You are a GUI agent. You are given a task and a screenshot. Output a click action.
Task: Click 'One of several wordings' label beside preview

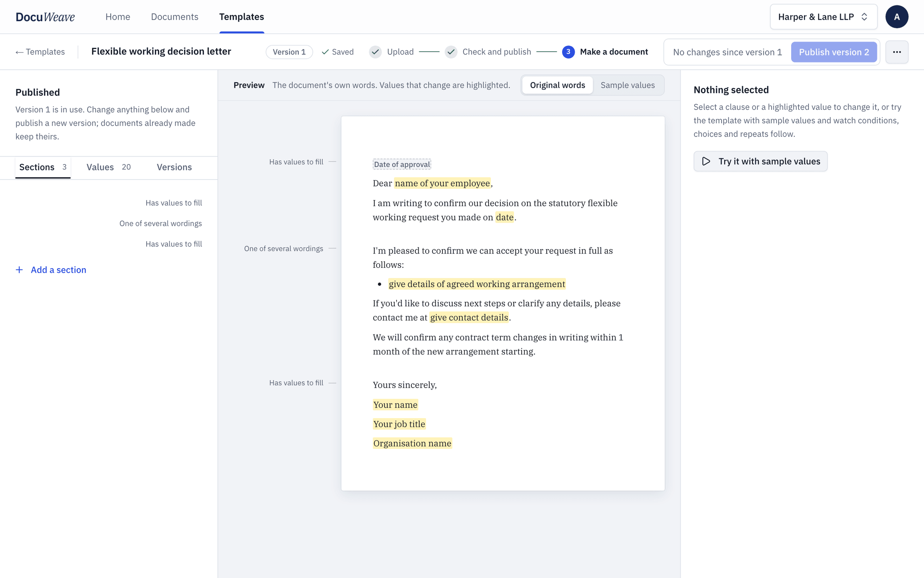283,249
